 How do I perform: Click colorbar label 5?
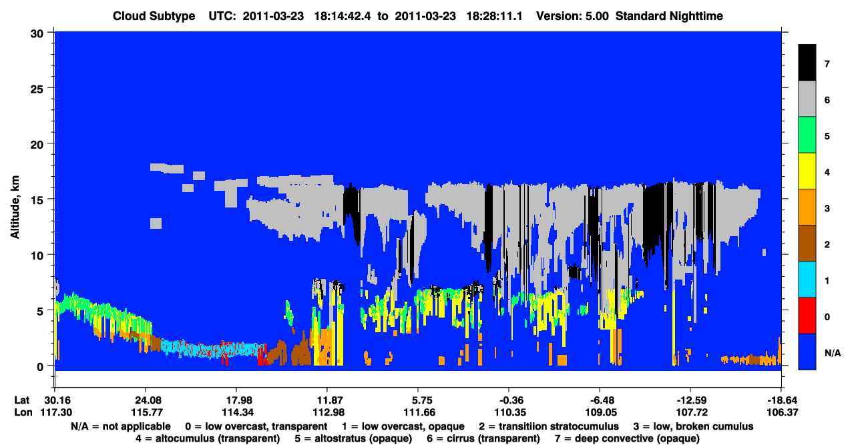(x=827, y=136)
